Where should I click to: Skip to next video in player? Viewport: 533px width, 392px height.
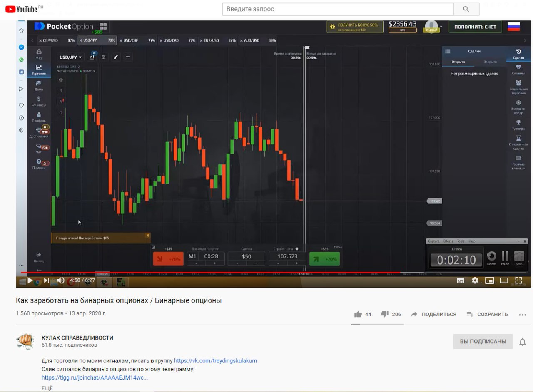point(47,280)
